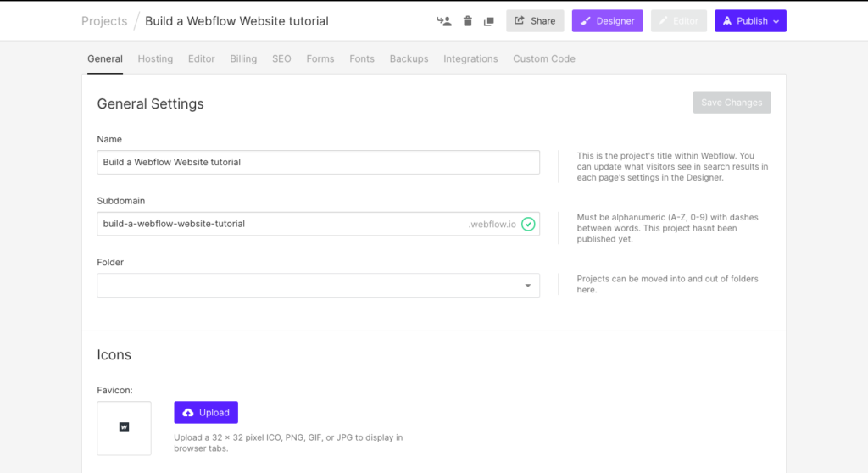This screenshot has width=868, height=473.
Task: Open the SEO tab
Action: (281, 58)
